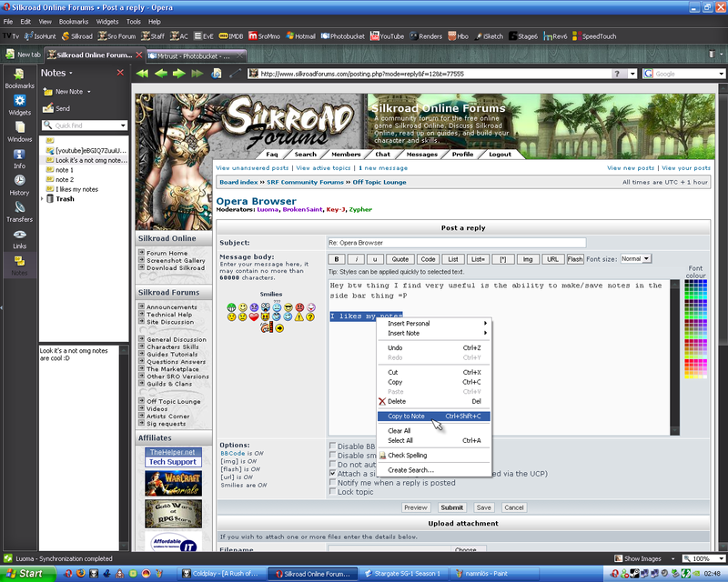Insert the question mark smiley
Screen dimensions: 728x582
(x=310, y=317)
